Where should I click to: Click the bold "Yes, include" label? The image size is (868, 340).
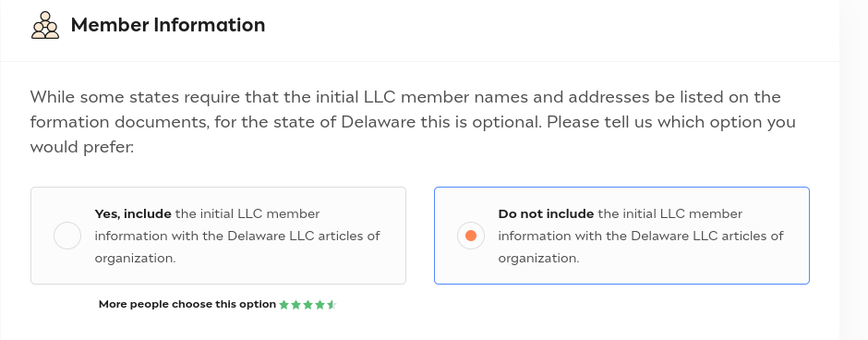point(133,213)
